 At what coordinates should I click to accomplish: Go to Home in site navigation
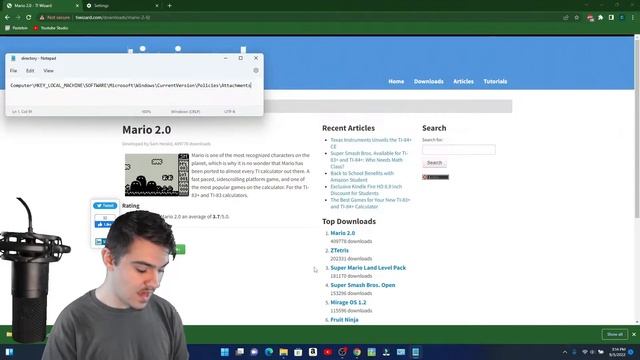[396, 82]
